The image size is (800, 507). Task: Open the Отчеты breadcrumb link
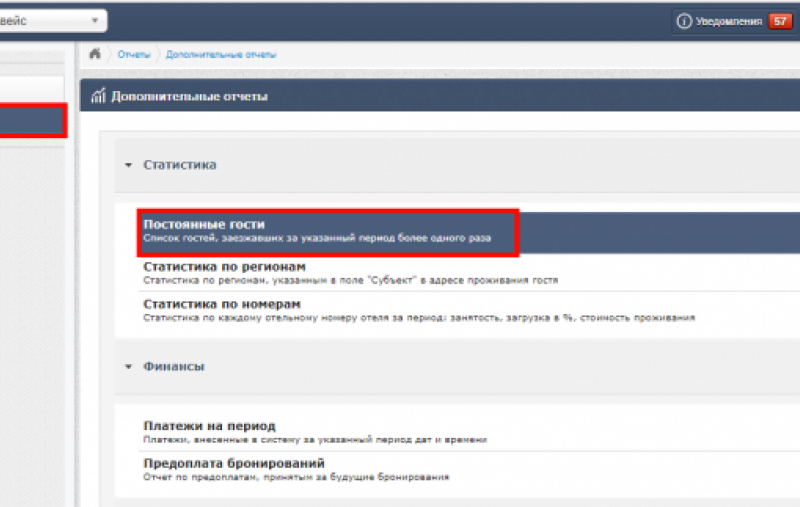point(134,55)
